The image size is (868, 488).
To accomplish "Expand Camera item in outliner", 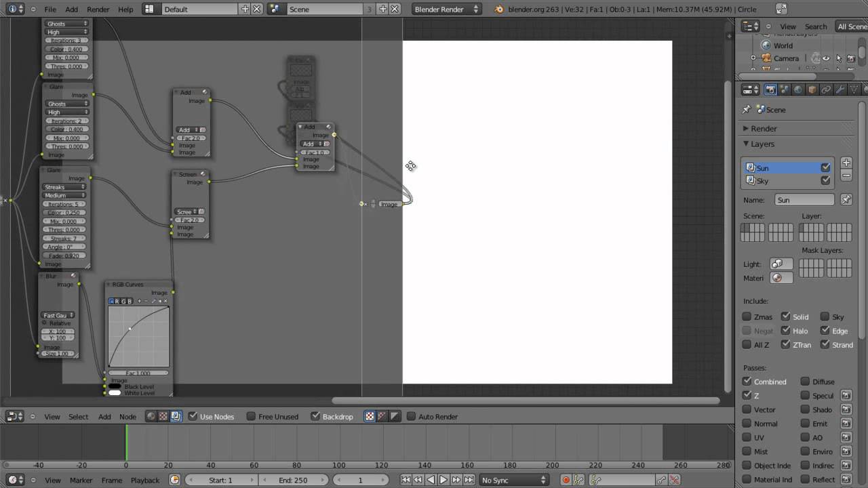I will coord(753,58).
